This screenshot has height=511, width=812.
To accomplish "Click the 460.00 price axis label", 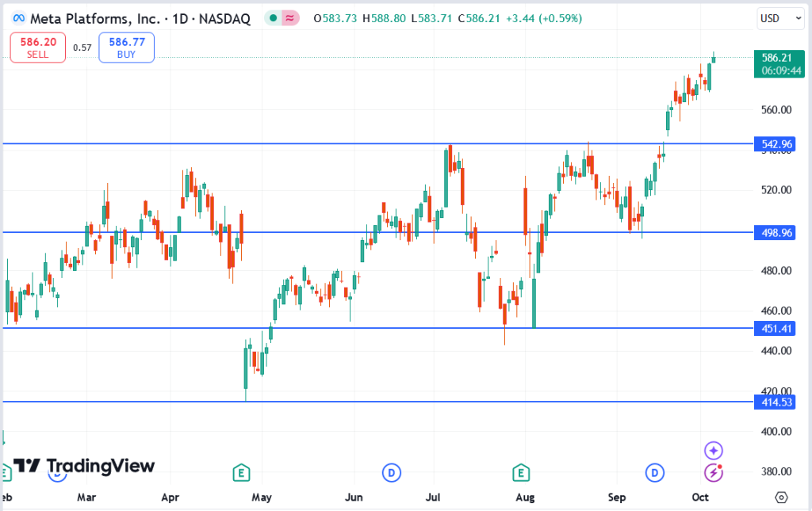I will [776, 311].
